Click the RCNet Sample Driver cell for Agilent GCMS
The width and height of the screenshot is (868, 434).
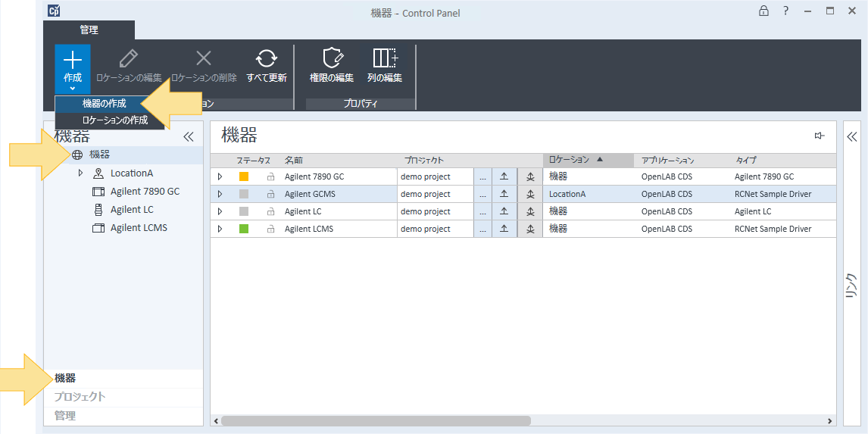click(773, 195)
